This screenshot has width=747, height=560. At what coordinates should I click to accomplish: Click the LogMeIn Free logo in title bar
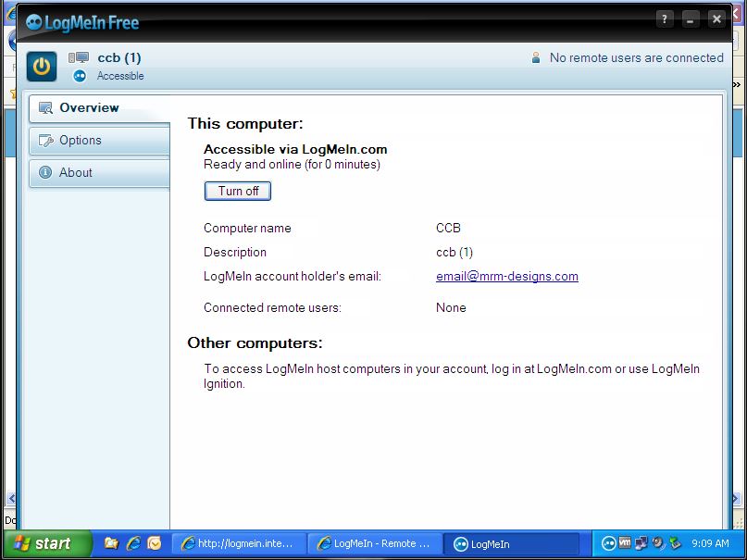tap(82, 22)
